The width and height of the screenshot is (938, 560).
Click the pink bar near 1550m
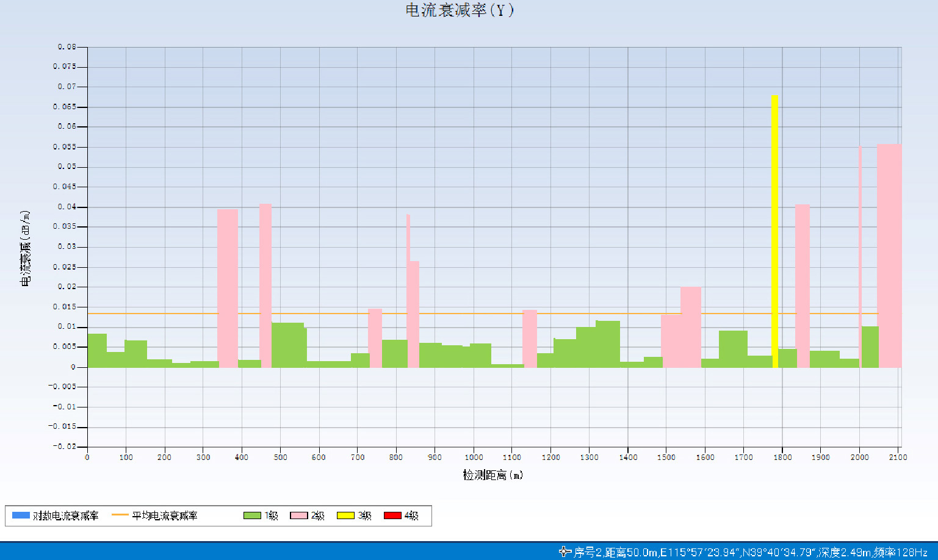click(690, 327)
